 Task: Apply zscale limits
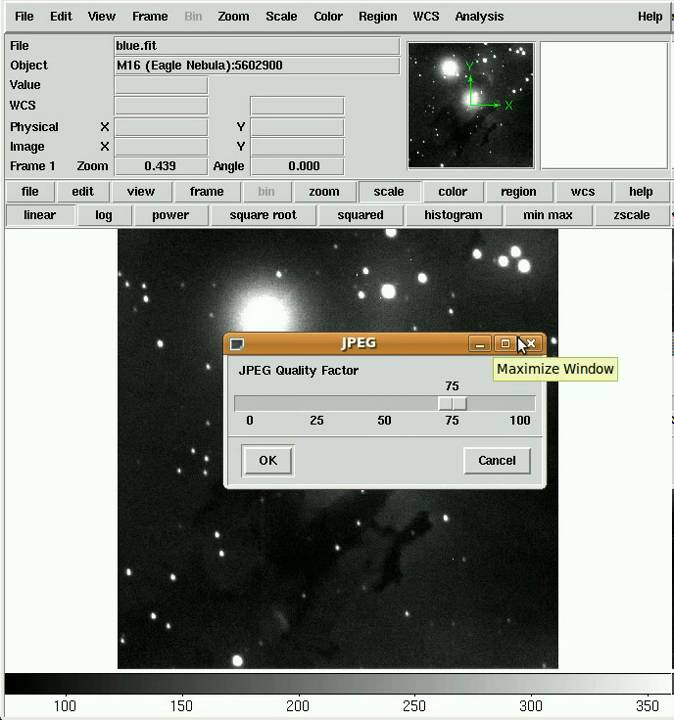click(x=632, y=215)
